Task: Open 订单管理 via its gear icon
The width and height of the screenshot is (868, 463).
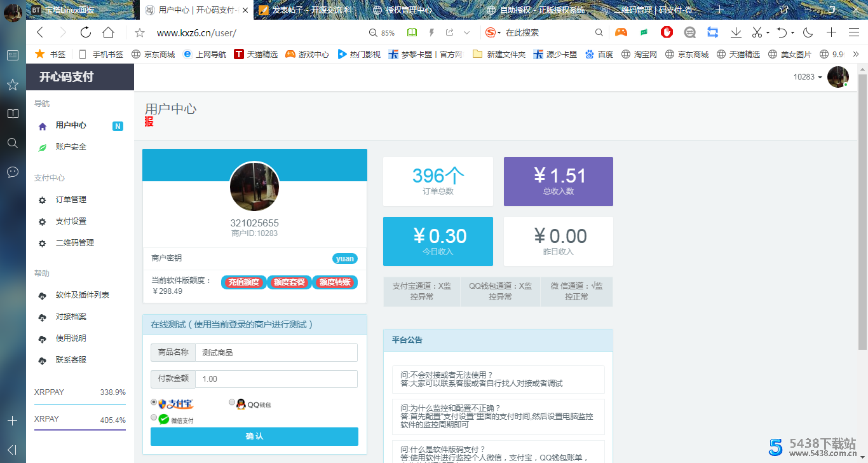Action: pyautogui.click(x=42, y=199)
